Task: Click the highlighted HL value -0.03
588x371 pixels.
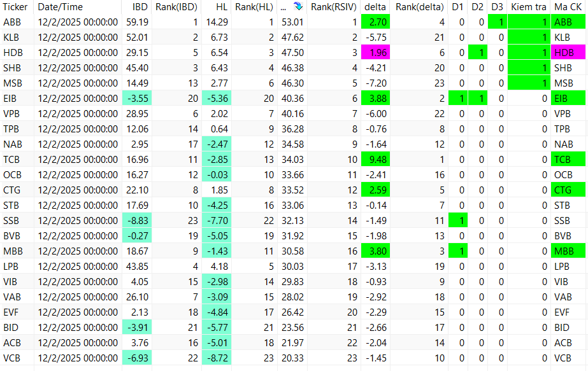Action: pyautogui.click(x=217, y=175)
